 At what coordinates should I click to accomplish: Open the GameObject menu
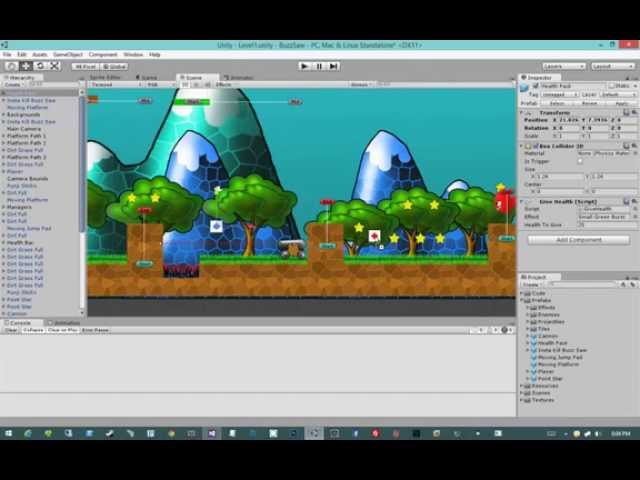point(68,55)
